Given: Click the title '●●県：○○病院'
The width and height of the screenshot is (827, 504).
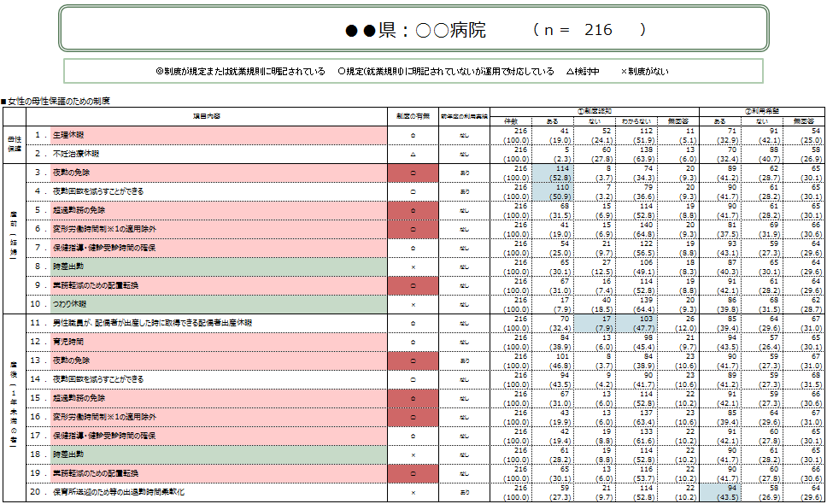Looking at the screenshot, I should 415,30.
